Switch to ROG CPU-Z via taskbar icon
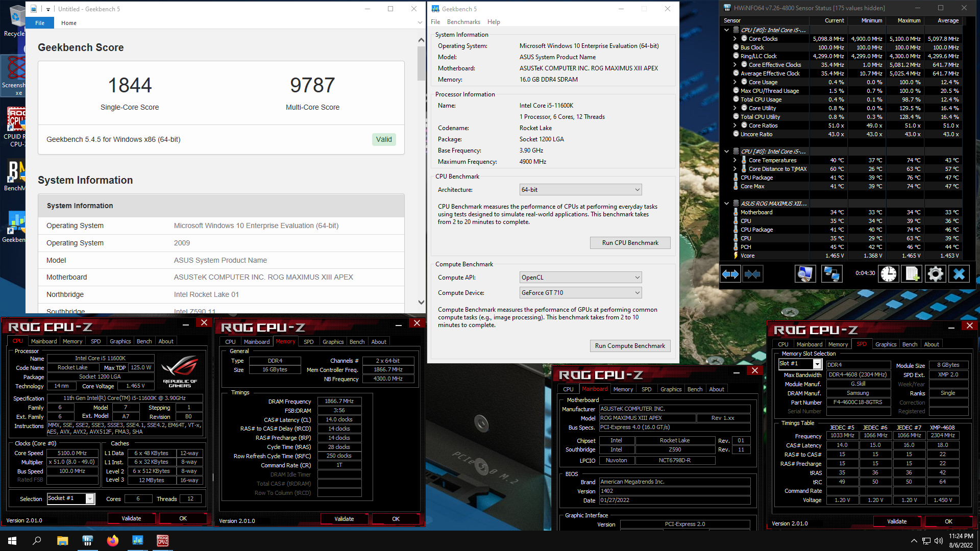Image resolution: width=980 pixels, height=551 pixels. 162,541
